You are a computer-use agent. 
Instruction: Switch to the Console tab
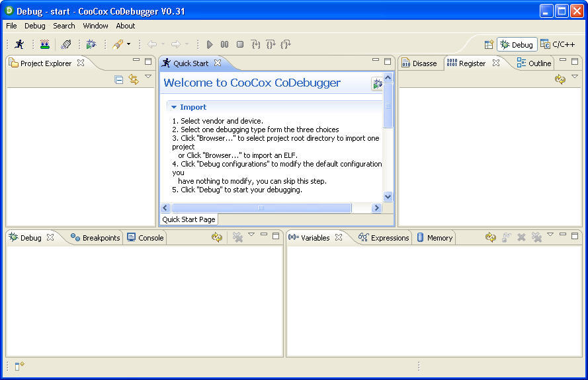click(146, 238)
